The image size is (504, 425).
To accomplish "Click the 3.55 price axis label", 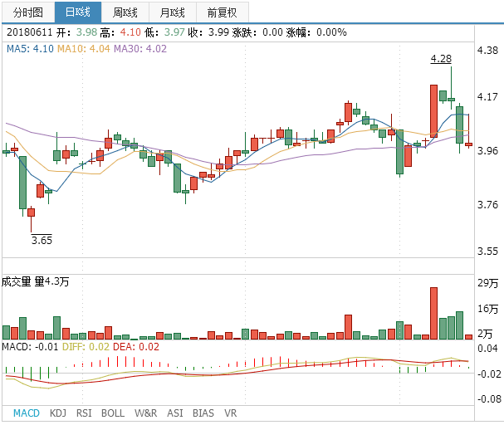I will (487, 252).
